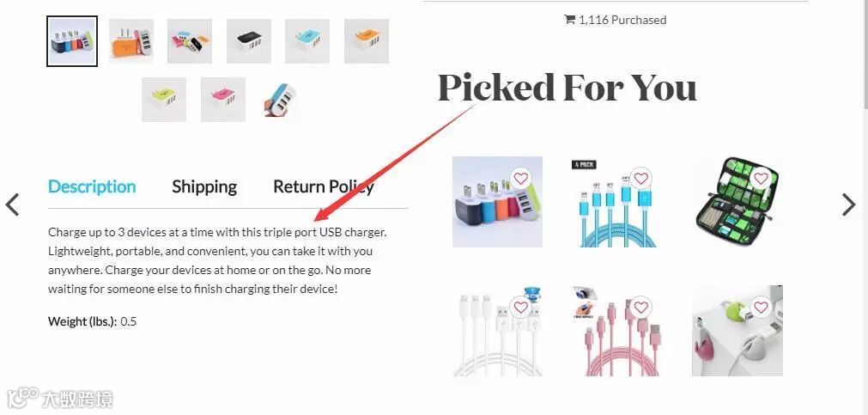
Task: Select the black charger thumbnail
Action: click(249, 41)
